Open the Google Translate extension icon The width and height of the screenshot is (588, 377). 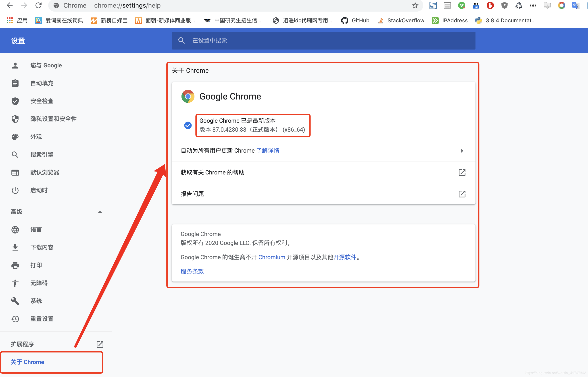pyautogui.click(x=575, y=5)
